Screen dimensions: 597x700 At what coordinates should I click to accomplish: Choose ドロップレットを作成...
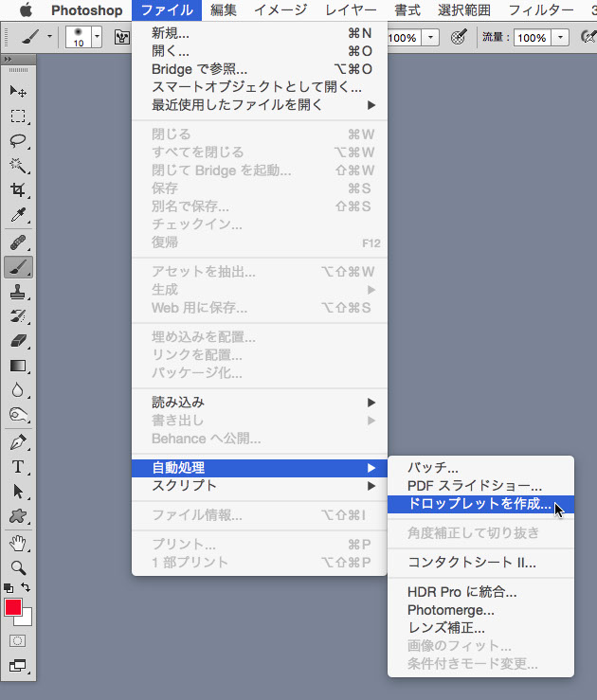[x=480, y=504]
